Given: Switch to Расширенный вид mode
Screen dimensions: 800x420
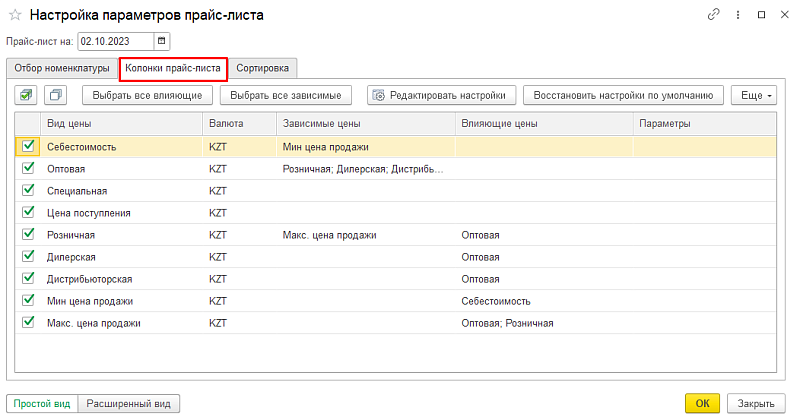Looking at the screenshot, I should point(128,404).
